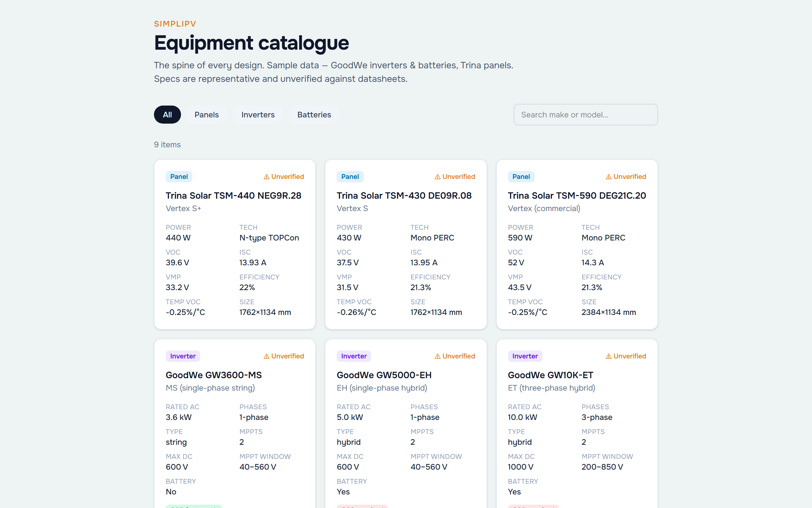Click the Inverter badge on GW10K-ET card

pos(525,356)
